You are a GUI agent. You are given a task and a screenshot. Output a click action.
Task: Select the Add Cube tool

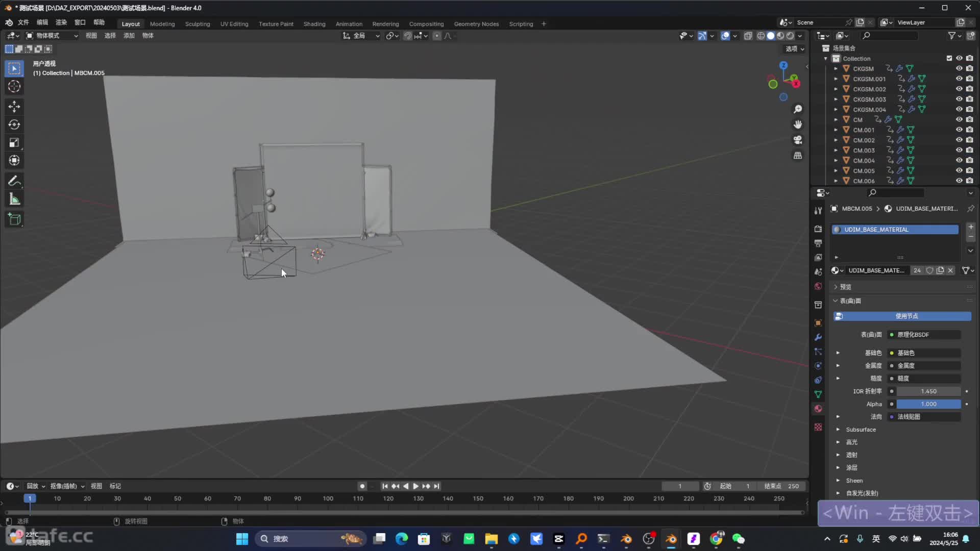tap(14, 219)
